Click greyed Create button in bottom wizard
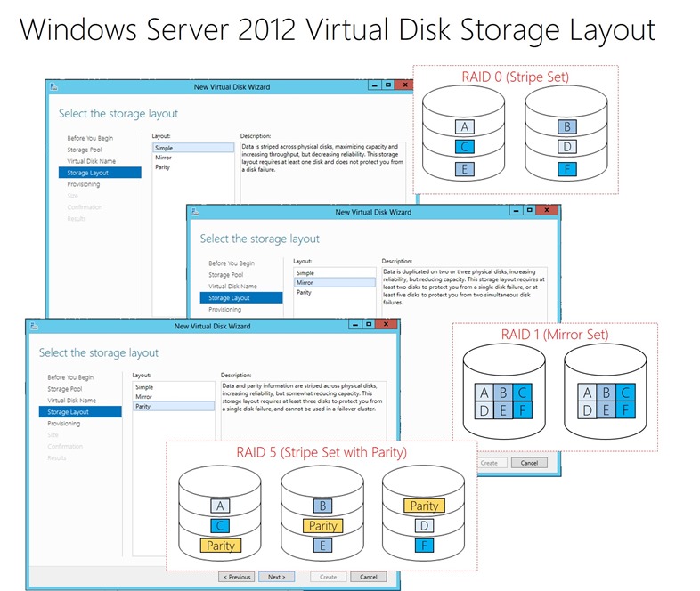The height and width of the screenshot is (591, 700). click(328, 577)
